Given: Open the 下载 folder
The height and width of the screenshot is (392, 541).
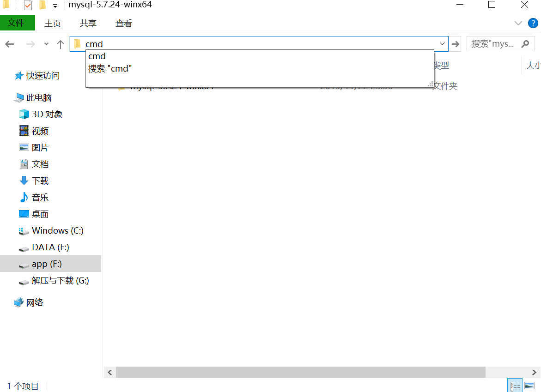Looking at the screenshot, I should pos(40,181).
